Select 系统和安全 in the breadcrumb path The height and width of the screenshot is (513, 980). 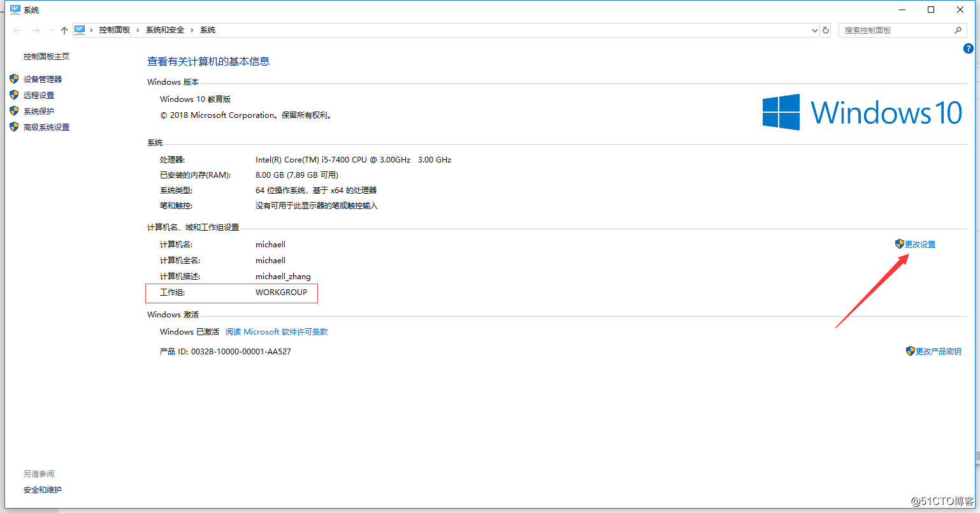[x=165, y=30]
